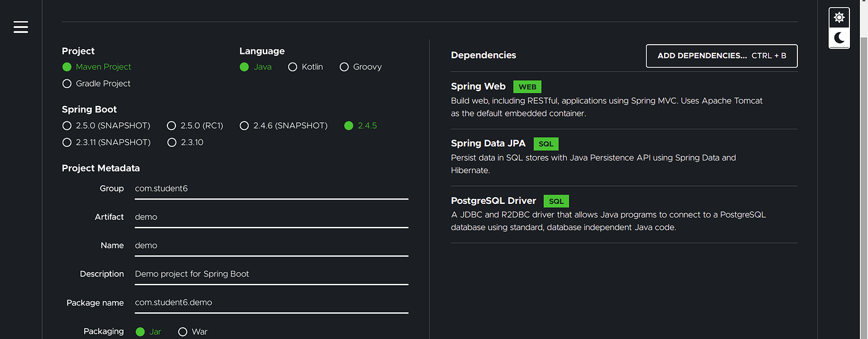Screen dimensions: 868x339
Task: Switch to dark theme moon icon
Action: 839,38
